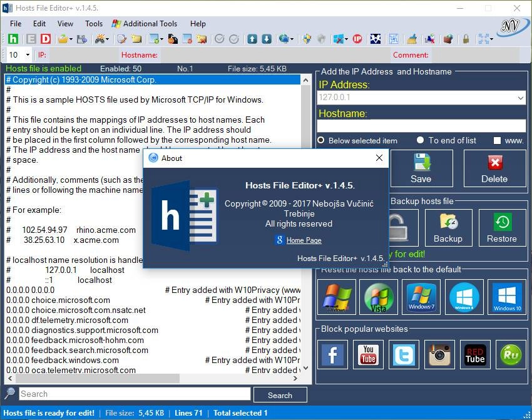
Task: Click the Backup button
Action: (449, 228)
